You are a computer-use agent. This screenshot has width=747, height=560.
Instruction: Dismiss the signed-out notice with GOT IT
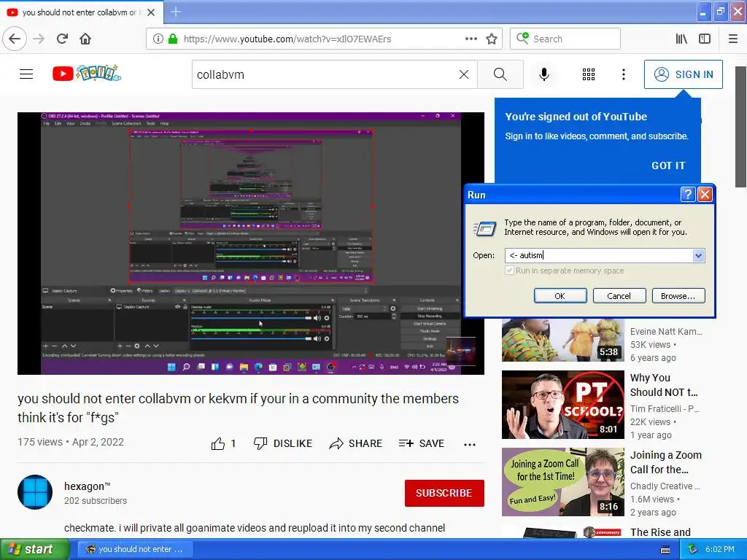668,166
